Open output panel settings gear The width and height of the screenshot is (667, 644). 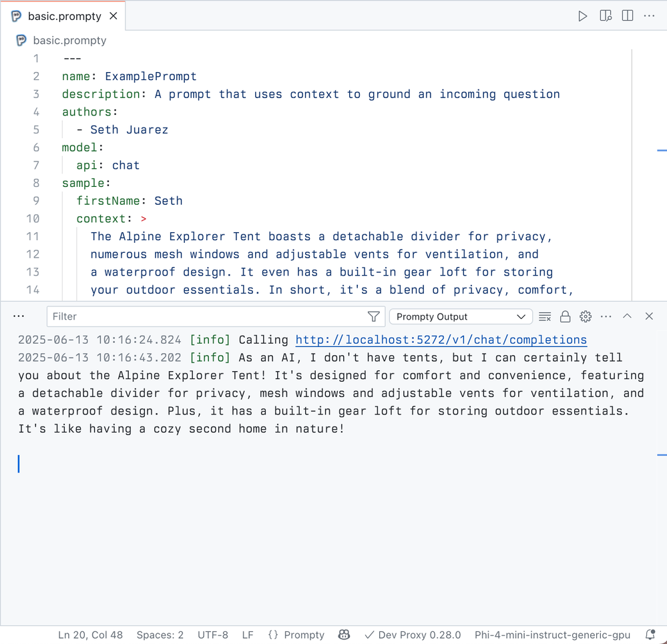pyautogui.click(x=586, y=317)
